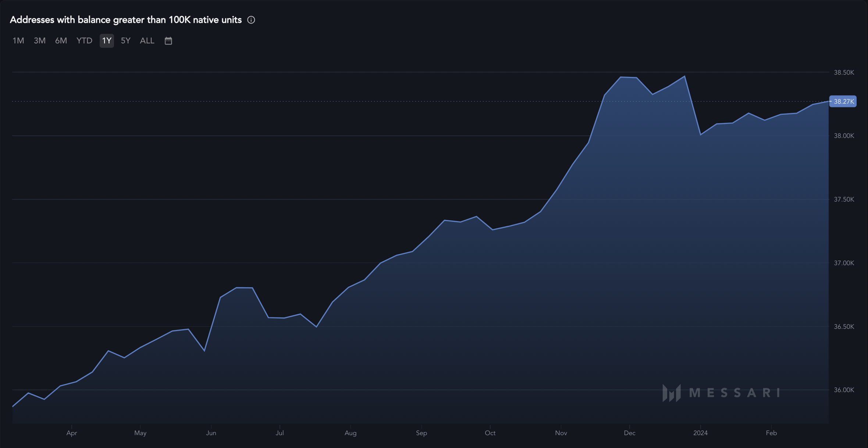The image size is (868, 448).
Task: Click the 38.50K y-axis label
Action: 844,72
